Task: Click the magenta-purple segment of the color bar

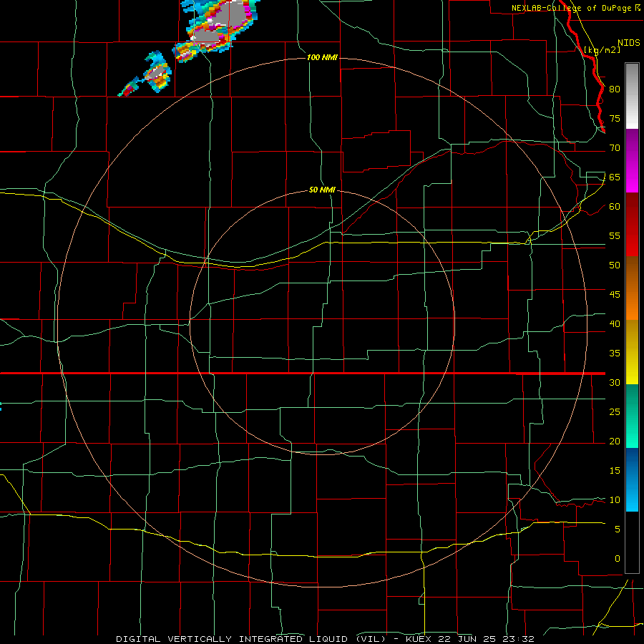Action: pos(632,160)
